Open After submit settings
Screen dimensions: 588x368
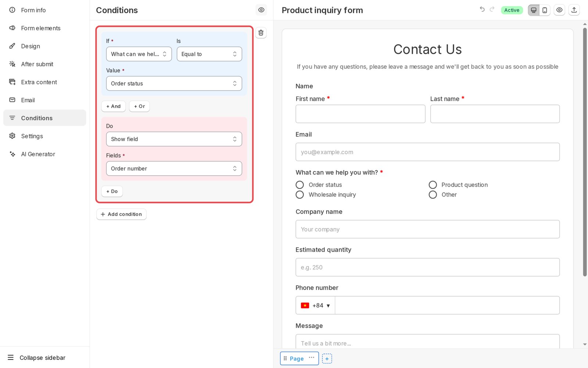tap(45, 64)
